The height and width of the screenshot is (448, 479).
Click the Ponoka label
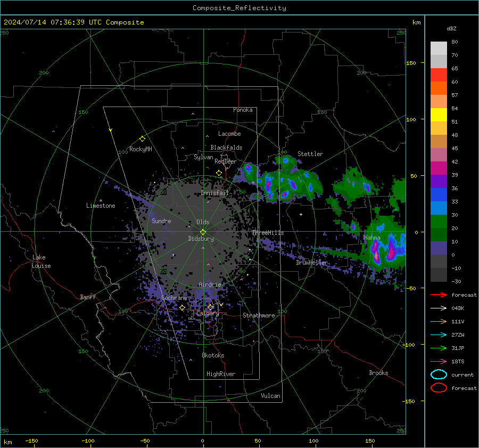coord(243,110)
